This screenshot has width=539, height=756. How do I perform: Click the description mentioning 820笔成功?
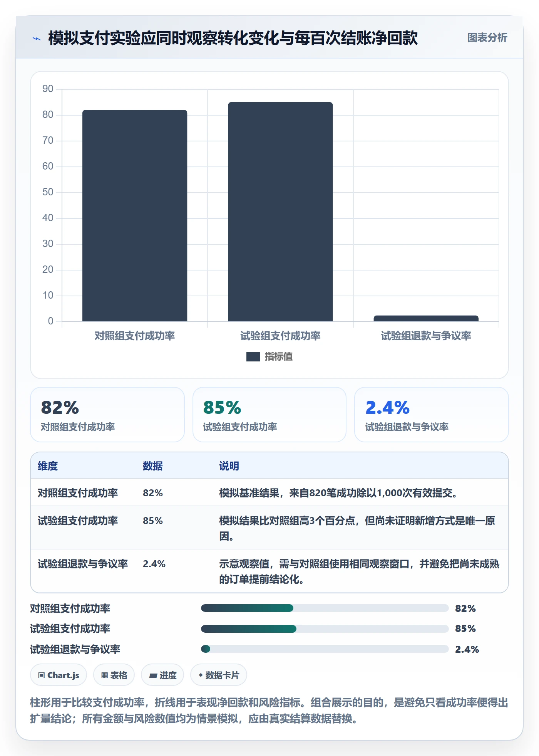pos(338,493)
